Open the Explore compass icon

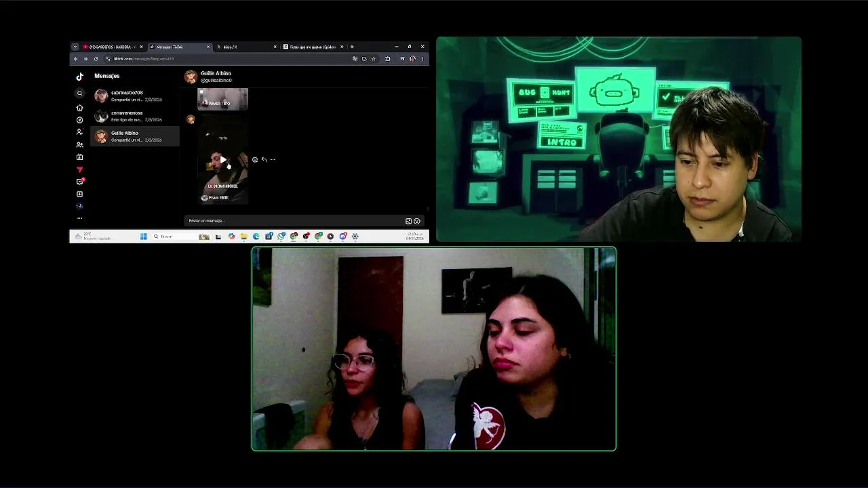pyautogui.click(x=79, y=120)
